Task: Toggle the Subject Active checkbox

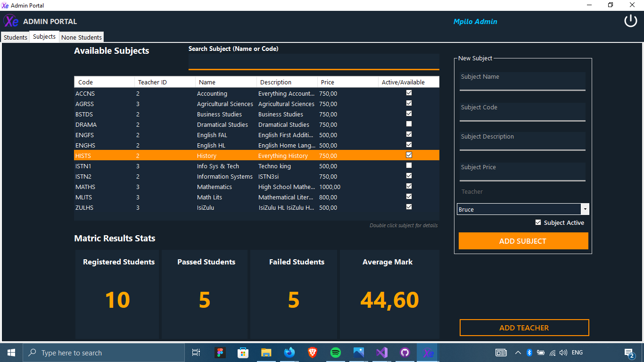Action: 538,222
